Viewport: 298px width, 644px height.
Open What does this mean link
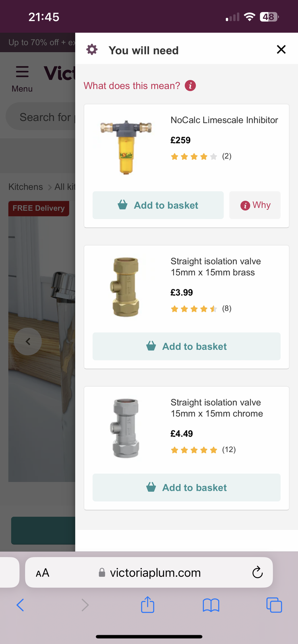132,86
